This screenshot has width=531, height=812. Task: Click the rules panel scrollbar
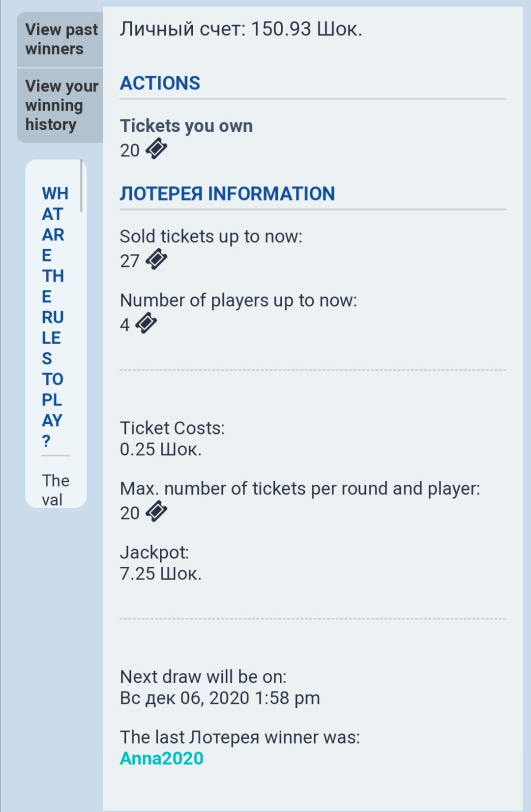(81, 187)
